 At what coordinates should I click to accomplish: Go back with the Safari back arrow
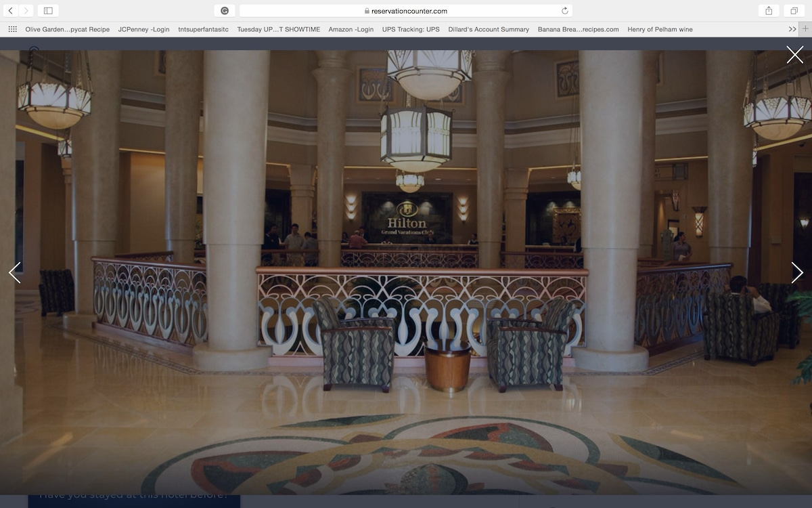click(11, 11)
